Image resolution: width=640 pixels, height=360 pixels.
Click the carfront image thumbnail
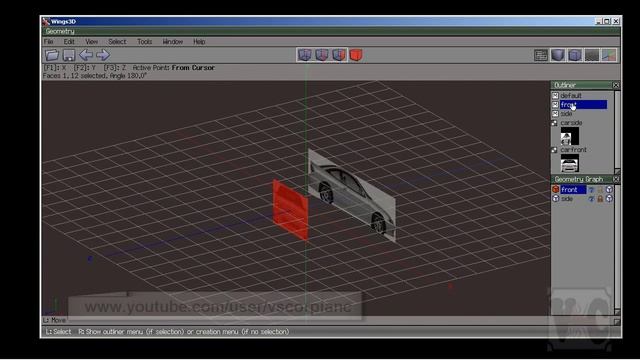pyautogui.click(x=569, y=163)
